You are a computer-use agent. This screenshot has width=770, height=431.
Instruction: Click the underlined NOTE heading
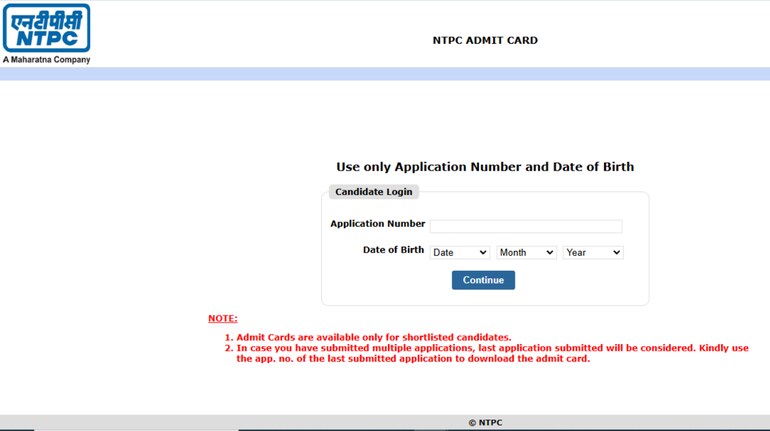[222, 318]
